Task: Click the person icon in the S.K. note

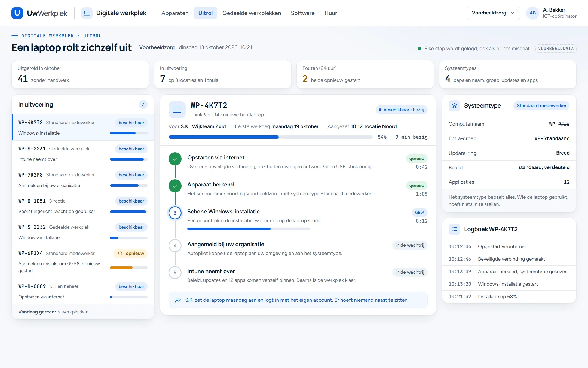Action: [x=178, y=300]
